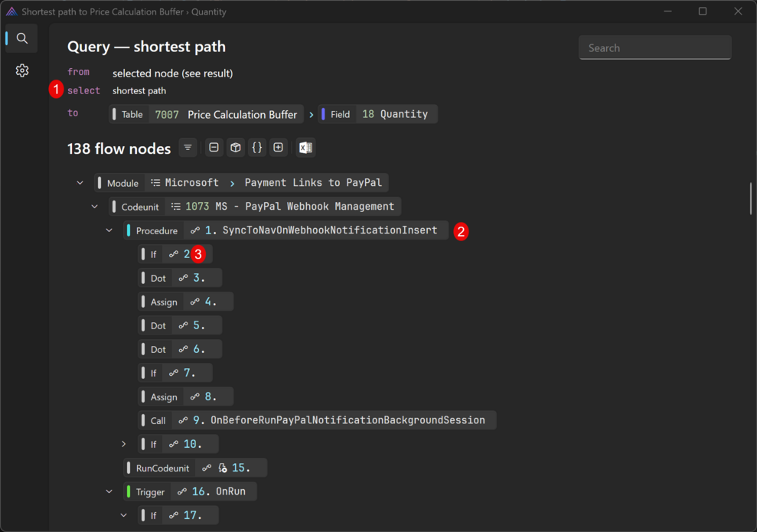Collapse the SyncToNavOnWebhookNotificationInsert procedure

tap(109, 230)
